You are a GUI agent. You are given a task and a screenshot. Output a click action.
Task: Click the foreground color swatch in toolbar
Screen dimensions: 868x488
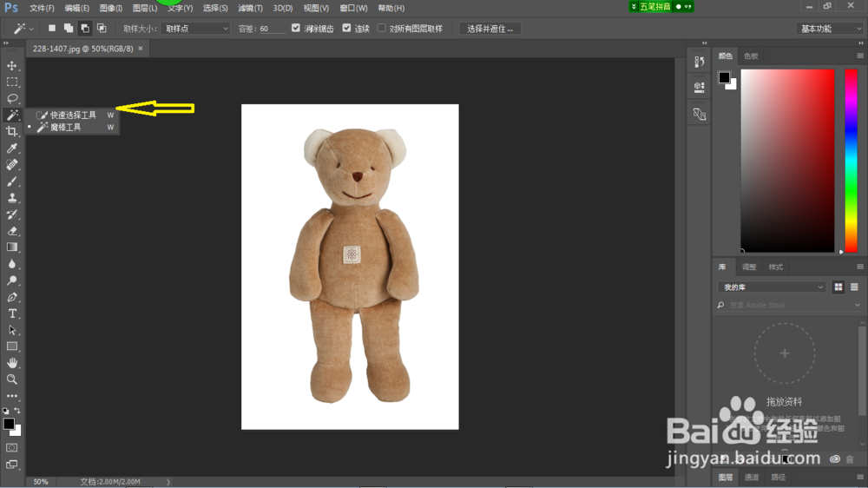point(9,424)
